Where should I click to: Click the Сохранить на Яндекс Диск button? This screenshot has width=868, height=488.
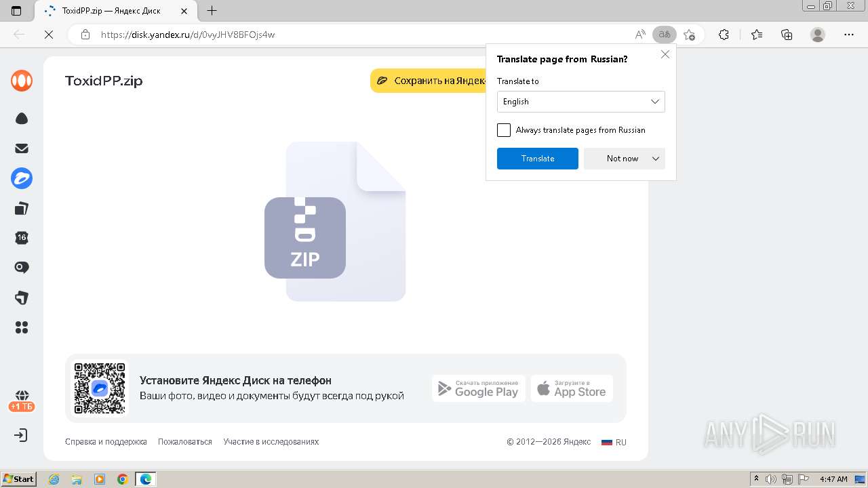pyautogui.click(x=429, y=81)
